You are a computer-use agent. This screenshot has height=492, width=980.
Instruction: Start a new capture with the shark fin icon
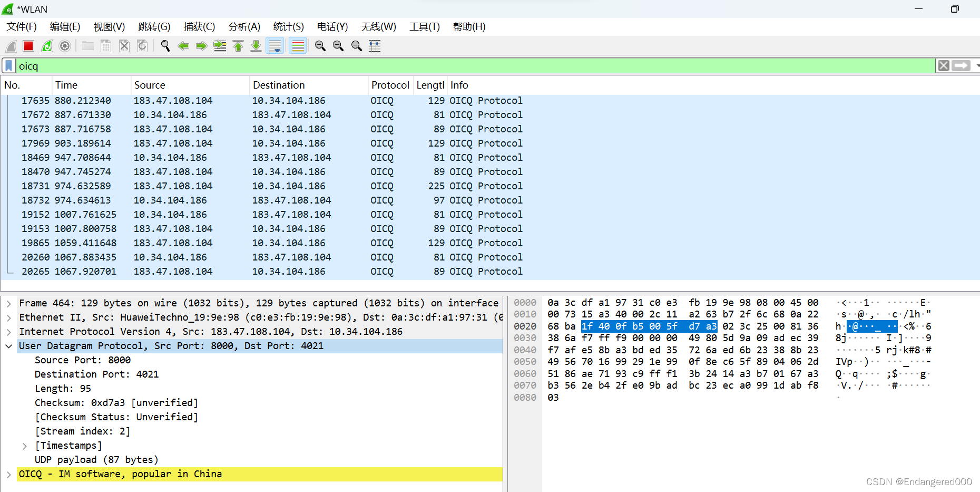click(x=11, y=46)
